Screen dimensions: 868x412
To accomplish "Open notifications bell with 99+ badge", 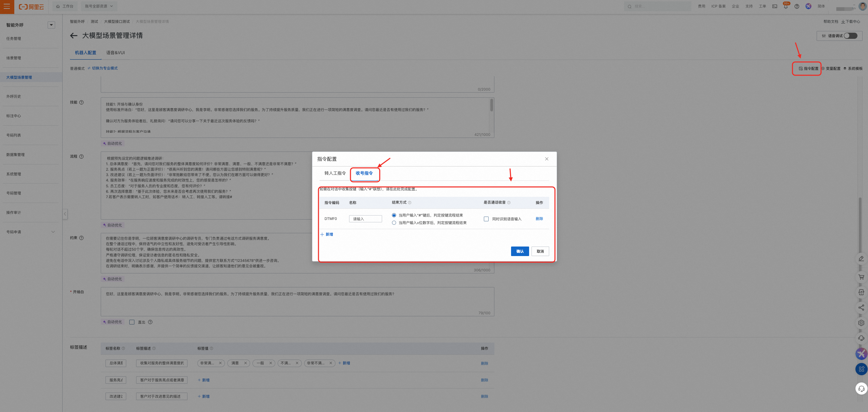I will [786, 6].
